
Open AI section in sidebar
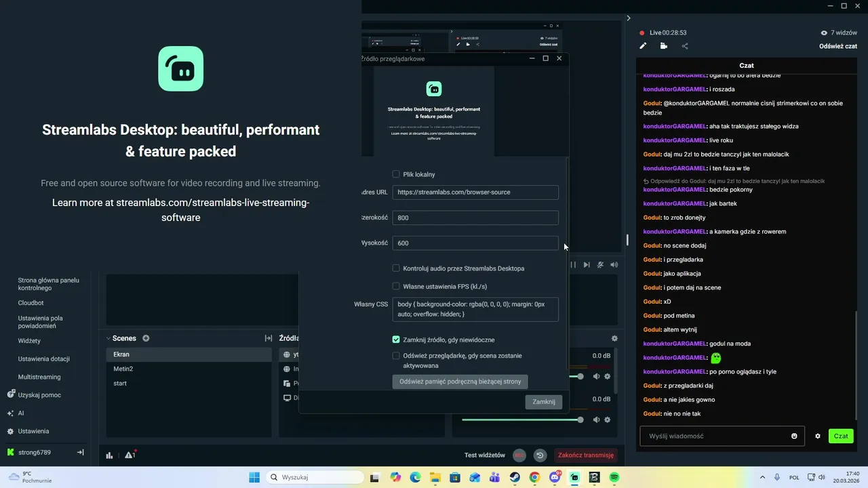(x=16, y=413)
